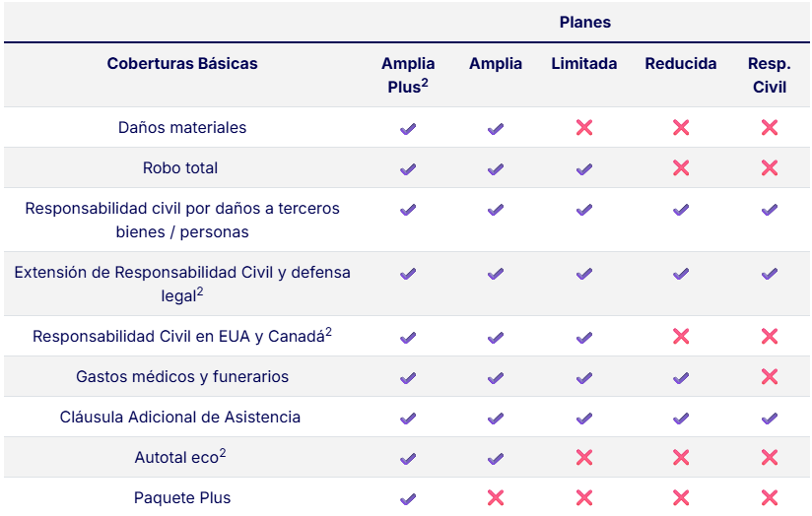Click the Amplia Plus checkmark for Daños materiales
The width and height of the screenshot is (812, 516).
[x=408, y=128]
